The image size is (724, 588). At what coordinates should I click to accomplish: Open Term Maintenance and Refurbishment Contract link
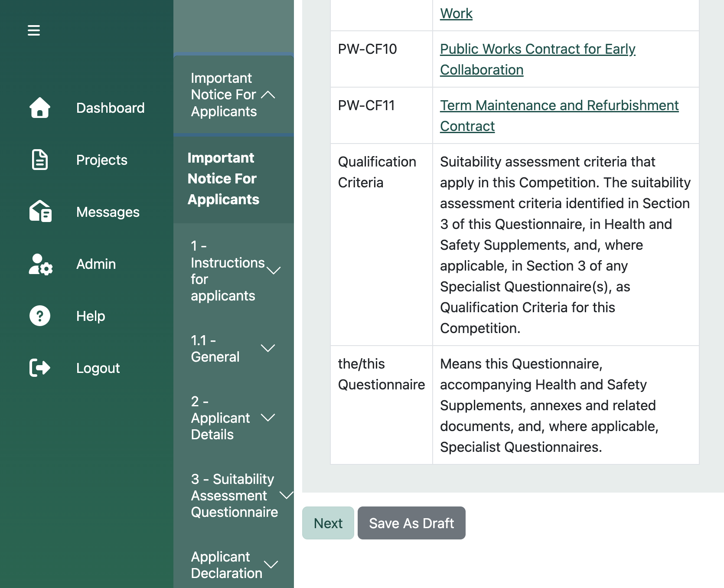[559, 116]
